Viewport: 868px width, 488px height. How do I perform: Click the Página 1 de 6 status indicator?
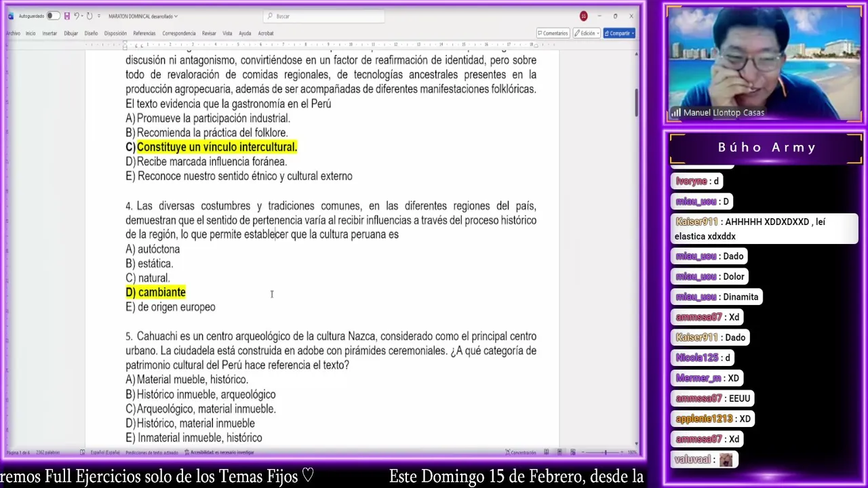coord(18,453)
